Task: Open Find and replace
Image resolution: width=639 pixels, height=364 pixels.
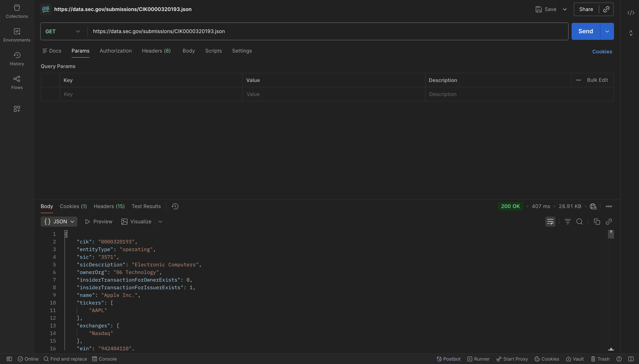Action: click(x=65, y=359)
